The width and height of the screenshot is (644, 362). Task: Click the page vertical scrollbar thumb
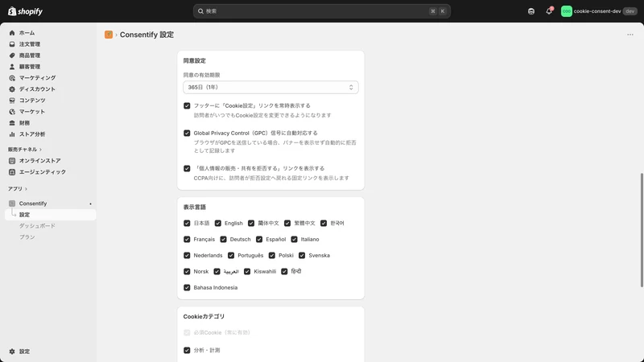coord(642,230)
